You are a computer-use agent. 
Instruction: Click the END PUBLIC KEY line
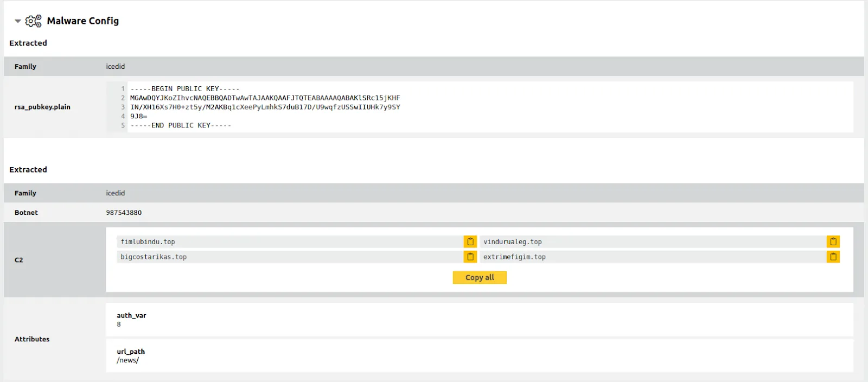181,125
